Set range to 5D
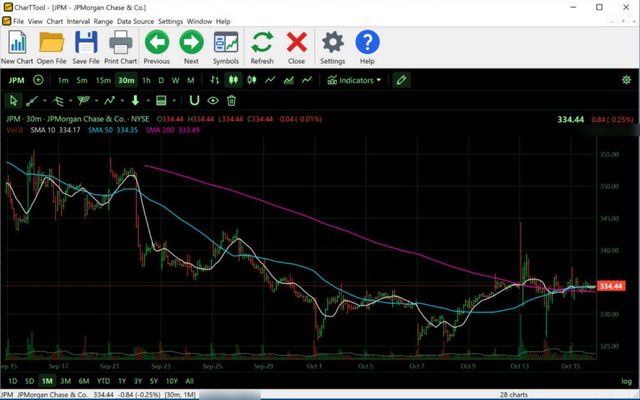Image resolution: width=640 pixels, height=400 pixels. point(29,381)
